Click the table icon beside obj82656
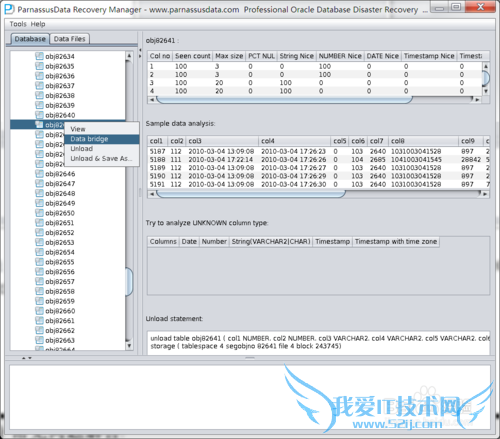The width and height of the screenshot is (500, 439). 39,272
